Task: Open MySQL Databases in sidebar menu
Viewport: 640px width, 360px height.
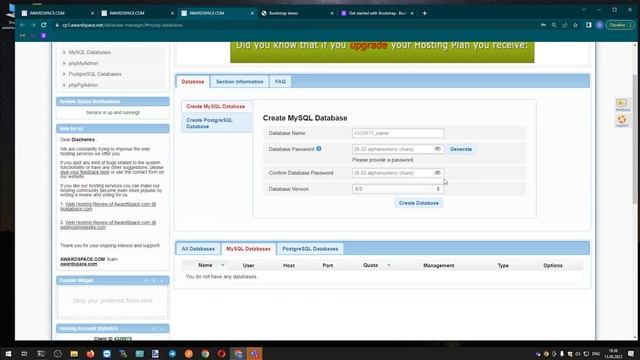Action: point(89,52)
